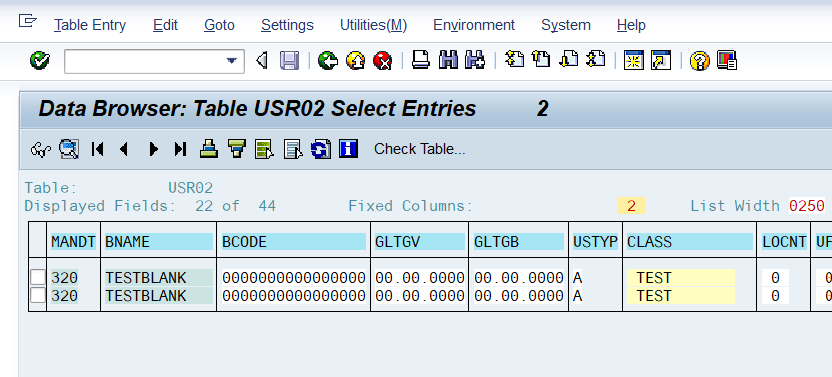Click Find Next binoculars with plus
Viewport: 832px width, 377px height.
click(x=475, y=60)
